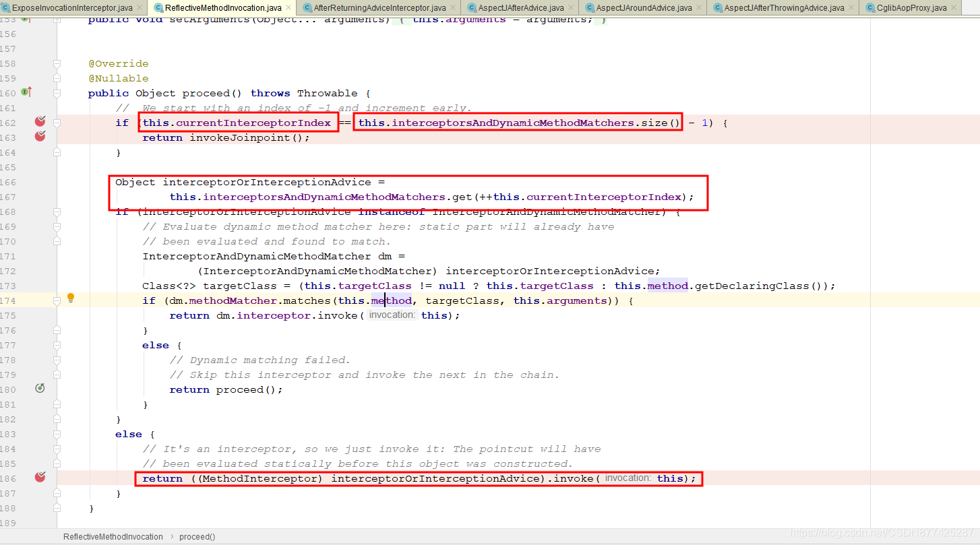
Task: Click getDeclaringClass() on line 173
Action: click(x=762, y=286)
